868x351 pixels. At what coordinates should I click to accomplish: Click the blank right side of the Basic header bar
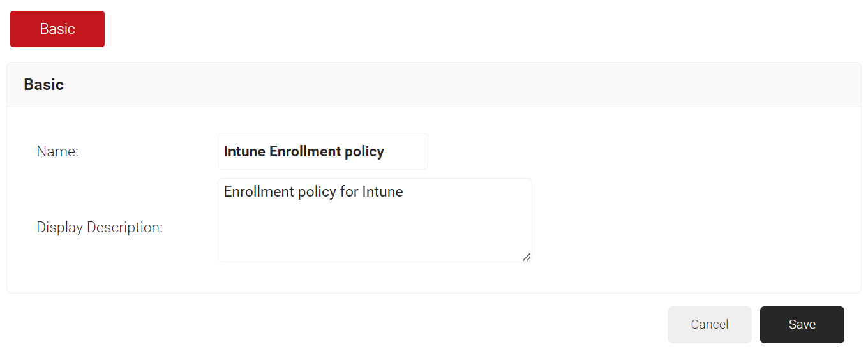coord(574,84)
